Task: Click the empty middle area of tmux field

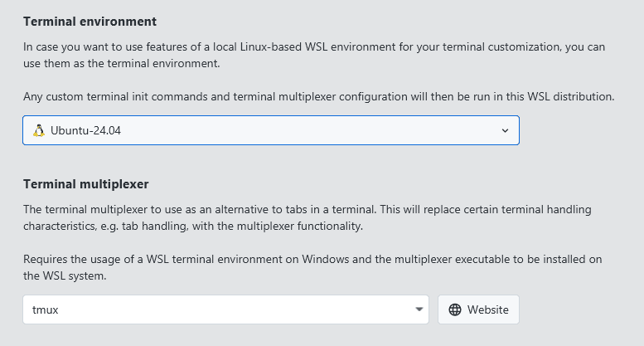Action: (232, 309)
